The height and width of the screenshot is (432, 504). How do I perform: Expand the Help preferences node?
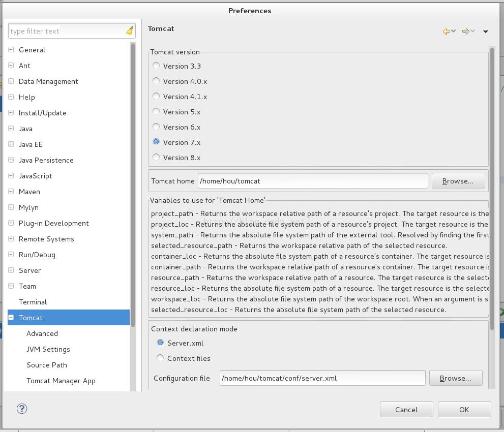point(11,97)
